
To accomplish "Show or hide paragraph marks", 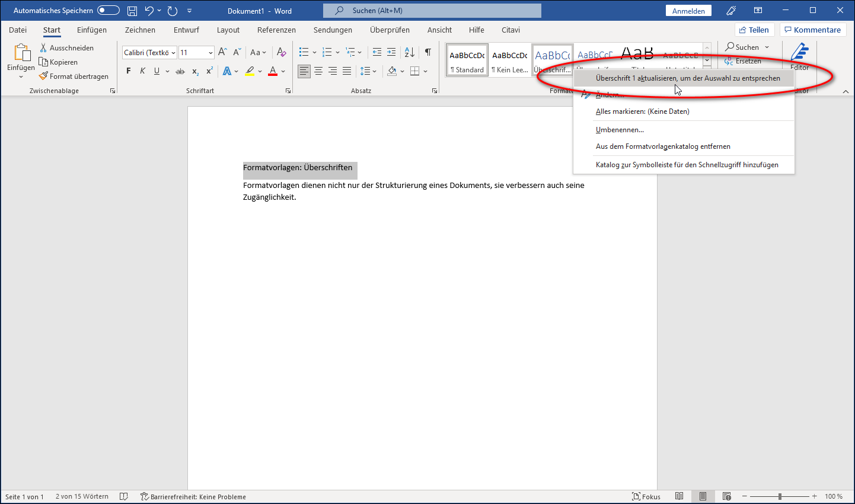I will click(x=428, y=53).
